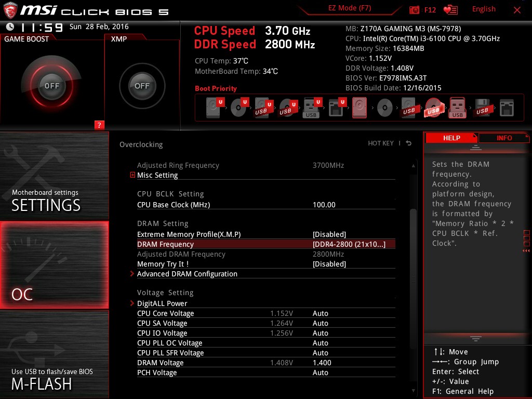Open the favorites heart icon
532x399 pixels.
pos(450,10)
